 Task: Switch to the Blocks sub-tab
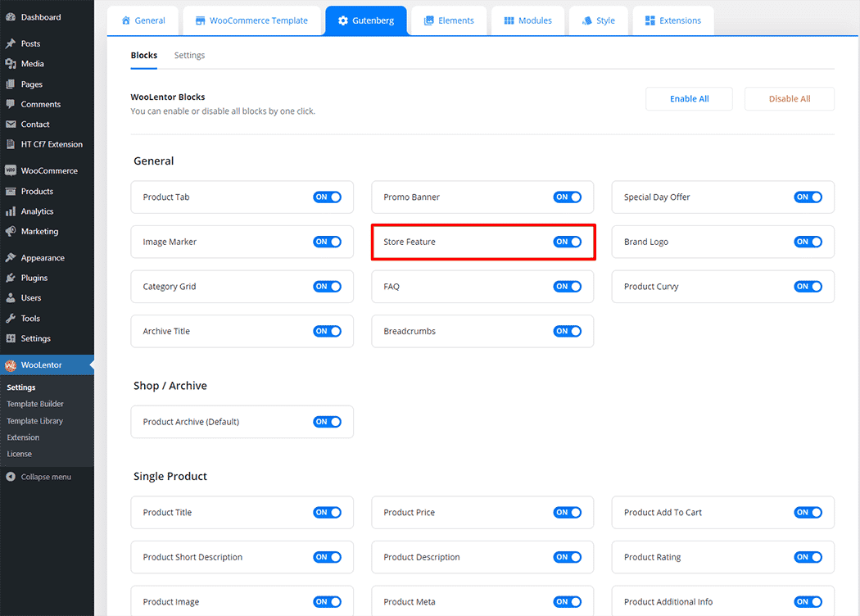(x=143, y=56)
